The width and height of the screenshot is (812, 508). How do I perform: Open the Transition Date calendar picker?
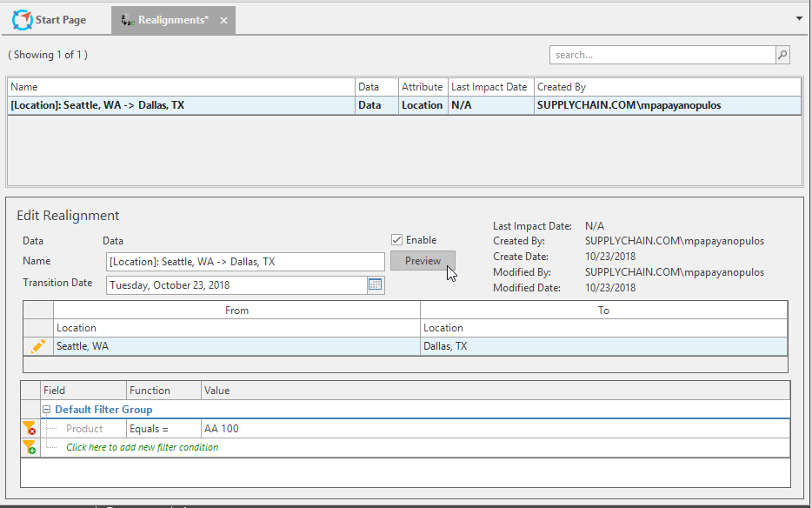click(375, 284)
